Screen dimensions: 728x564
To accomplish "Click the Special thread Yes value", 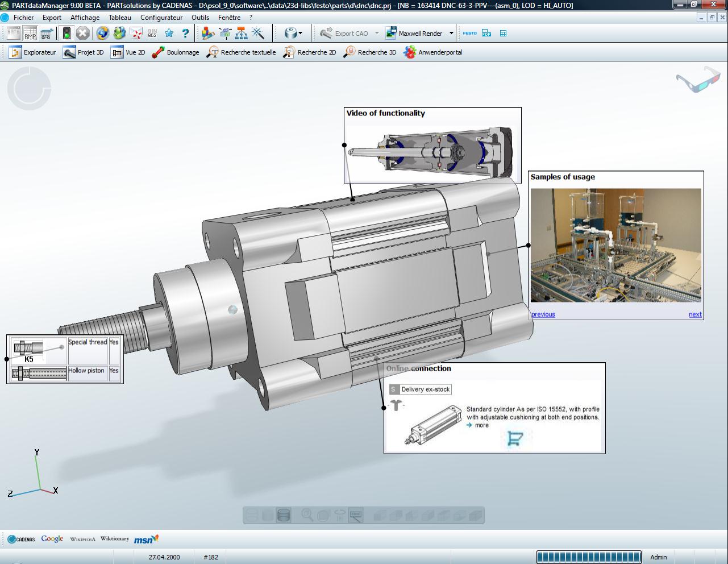I will coord(114,342).
